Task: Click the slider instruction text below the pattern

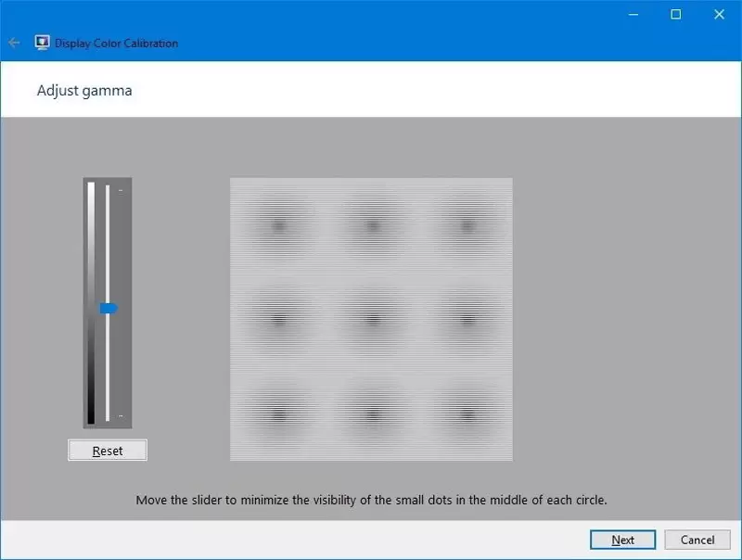Action: click(371, 500)
